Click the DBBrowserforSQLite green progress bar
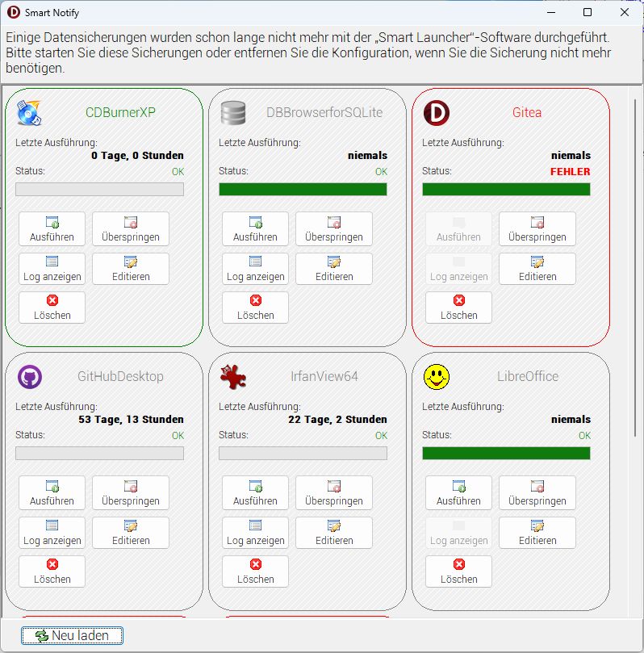The height and width of the screenshot is (653, 644). pos(303,190)
